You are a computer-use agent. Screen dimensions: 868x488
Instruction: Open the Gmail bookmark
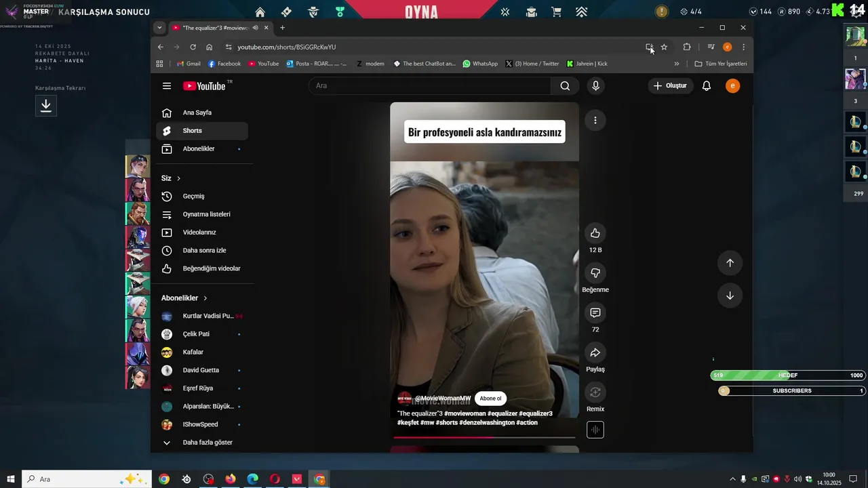[x=189, y=64]
